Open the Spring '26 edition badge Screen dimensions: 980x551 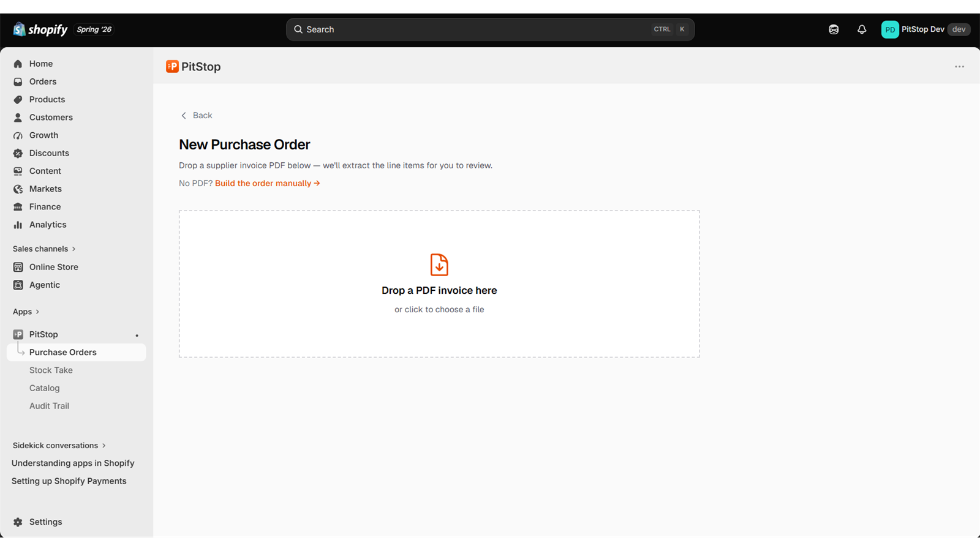pyautogui.click(x=94, y=29)
